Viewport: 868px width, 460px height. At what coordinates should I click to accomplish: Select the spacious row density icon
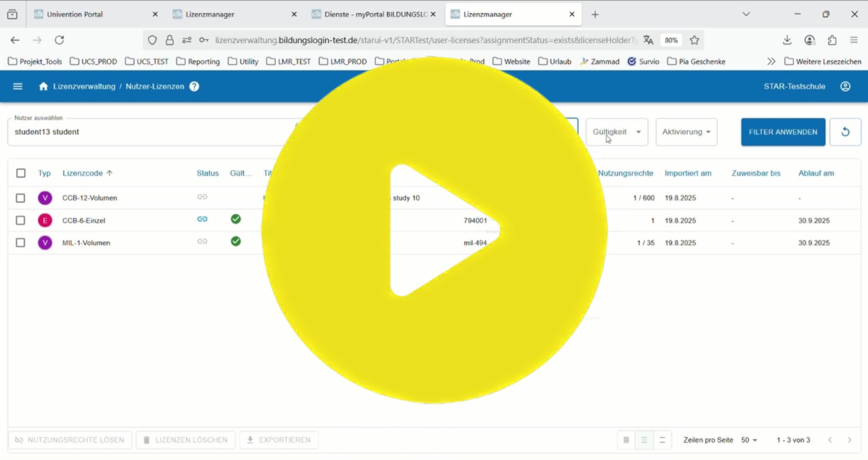point(662,440)
